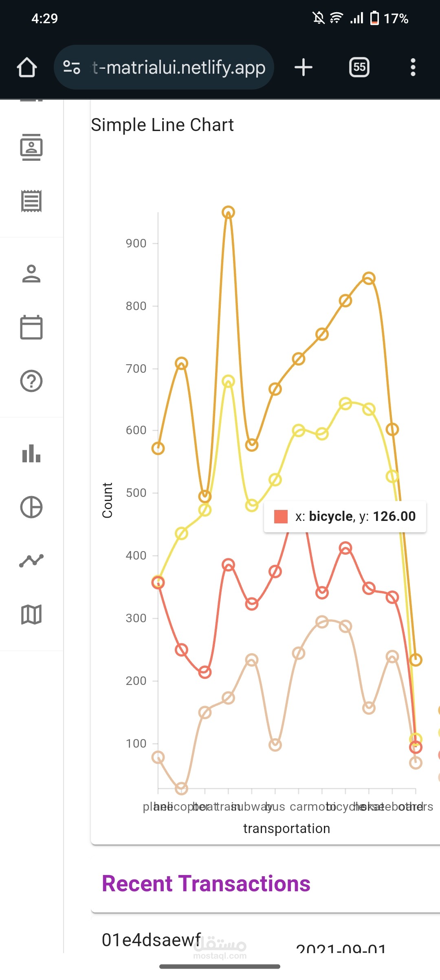Tap the netlify.app URL address field
440x980 pixels.
coord(178,67)
